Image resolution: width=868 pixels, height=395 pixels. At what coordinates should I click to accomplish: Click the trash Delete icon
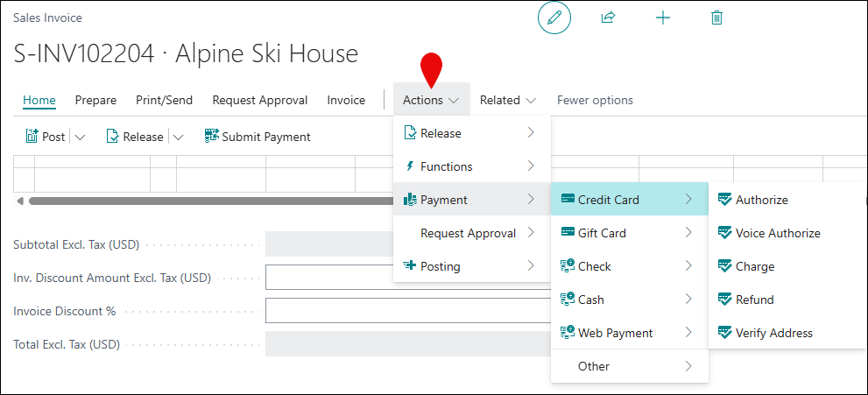click(716, 18)
